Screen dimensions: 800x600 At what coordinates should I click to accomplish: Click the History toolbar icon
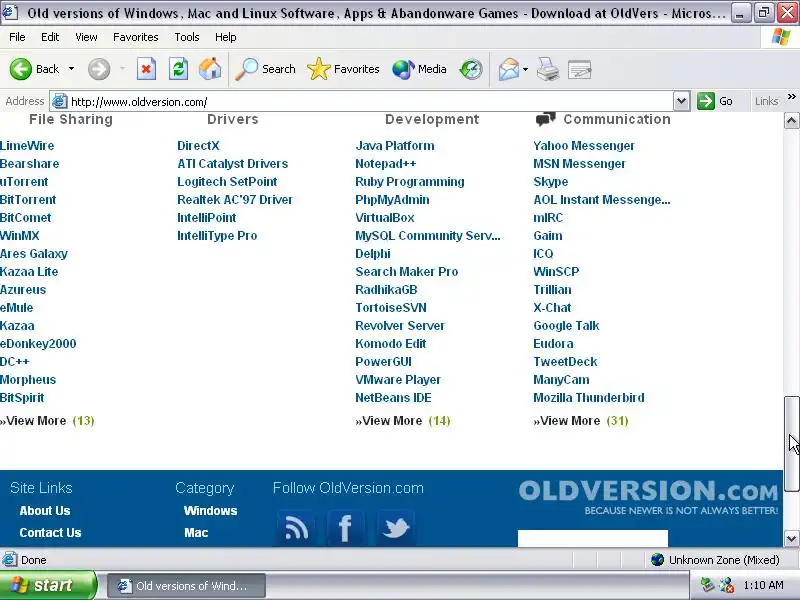[470, 69]
